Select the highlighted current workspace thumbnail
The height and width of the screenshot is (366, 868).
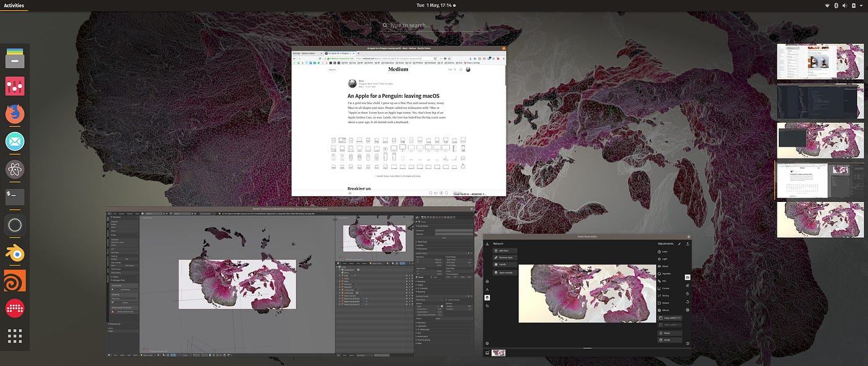coord(820,180)
